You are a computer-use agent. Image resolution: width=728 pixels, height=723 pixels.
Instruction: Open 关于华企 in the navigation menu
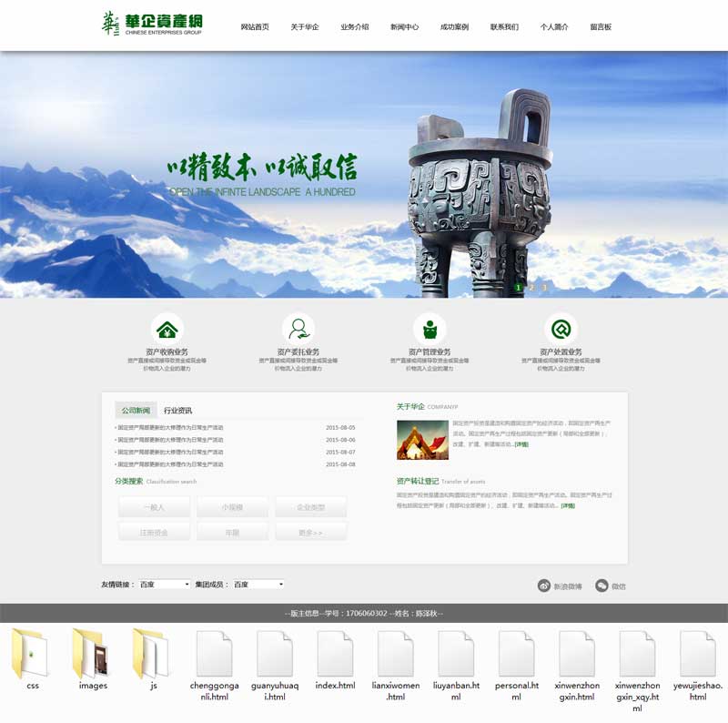tap(305, 27)
